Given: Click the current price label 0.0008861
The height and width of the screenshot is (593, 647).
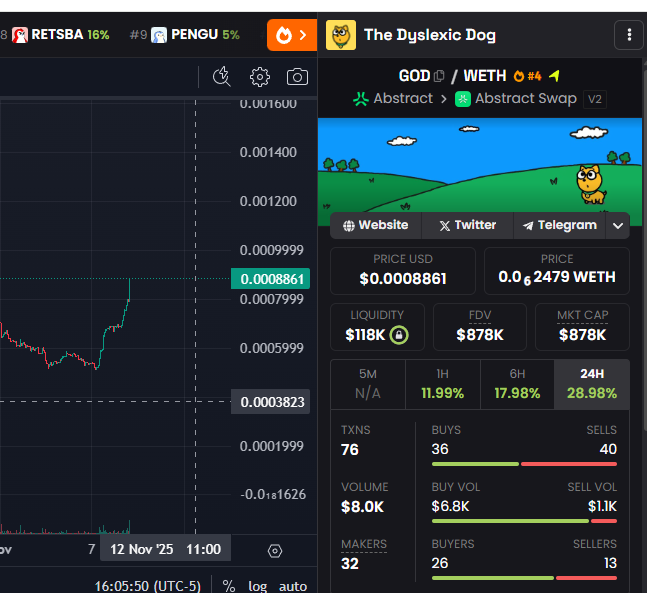Looking at the screenshot, I should tap(271, 279).
